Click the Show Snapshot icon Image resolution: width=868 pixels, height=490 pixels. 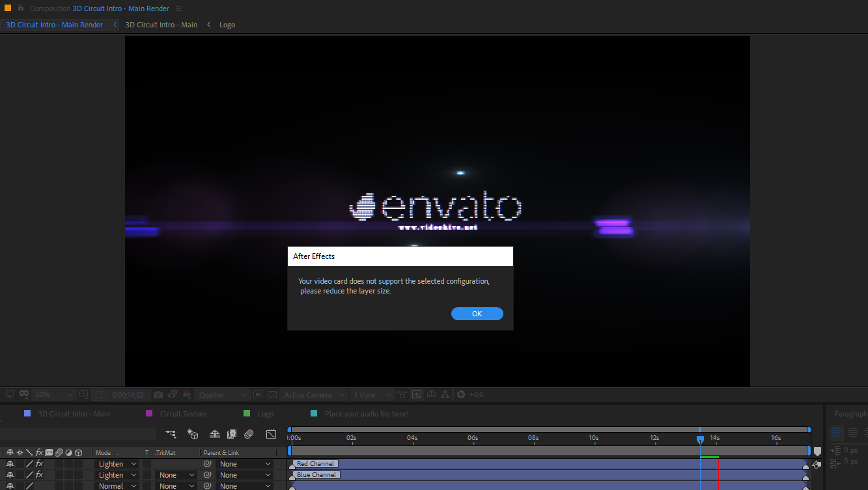click(x=173, y=394)
